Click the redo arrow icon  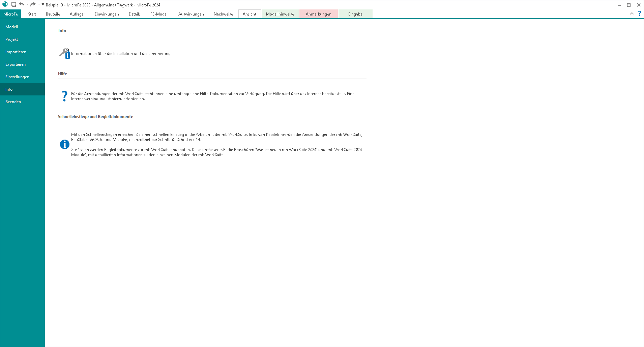point(33,4)
